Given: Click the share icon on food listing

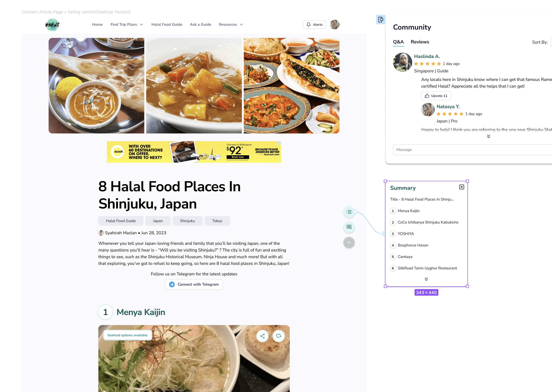Looking at the screenshot, I should click(262, 336).
